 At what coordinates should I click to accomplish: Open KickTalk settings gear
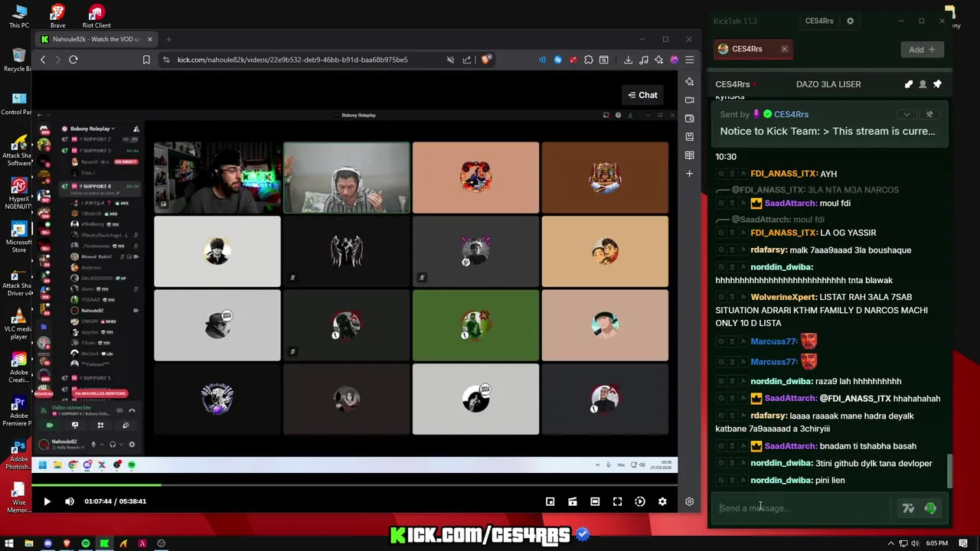[850, 21]
